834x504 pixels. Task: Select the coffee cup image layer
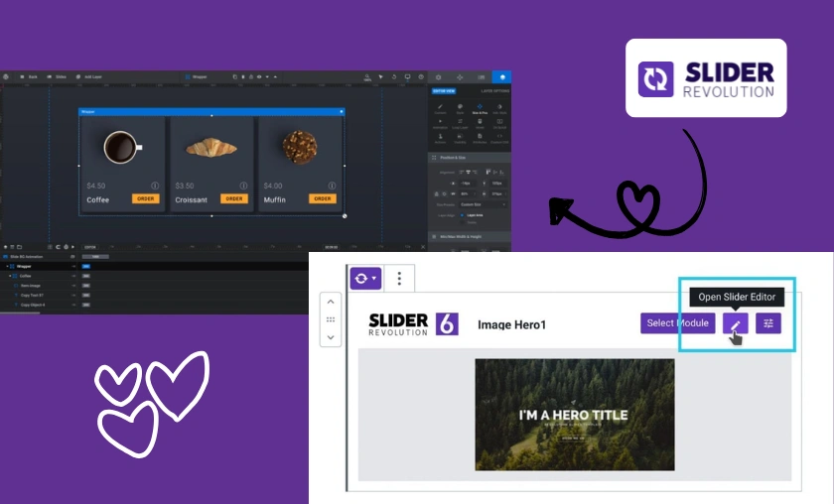pos(122,147)
